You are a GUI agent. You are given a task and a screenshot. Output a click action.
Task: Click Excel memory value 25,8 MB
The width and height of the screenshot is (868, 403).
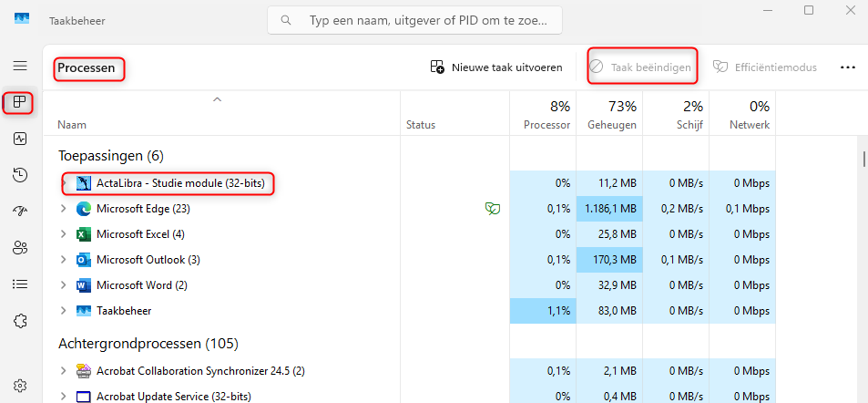click(609, 234)
